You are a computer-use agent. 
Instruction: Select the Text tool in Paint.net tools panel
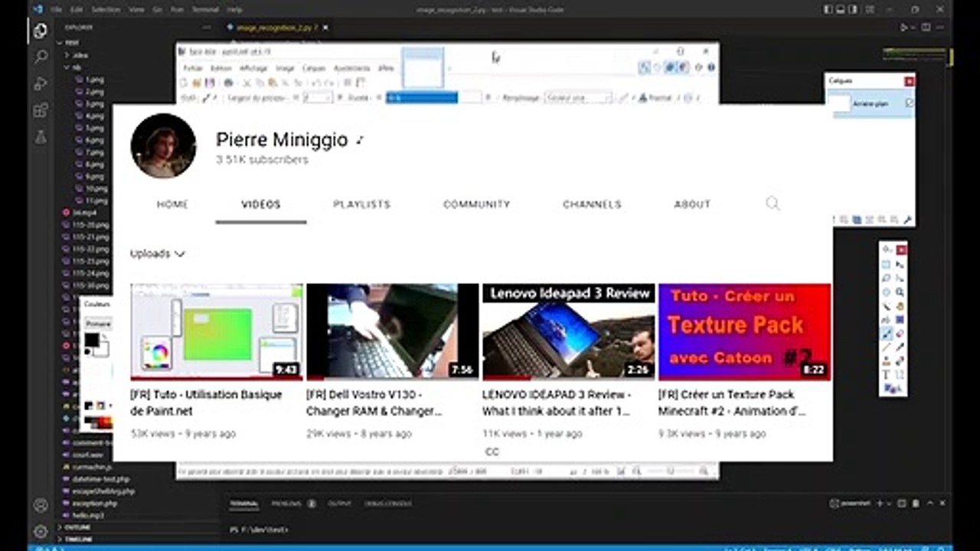[887, 375]
